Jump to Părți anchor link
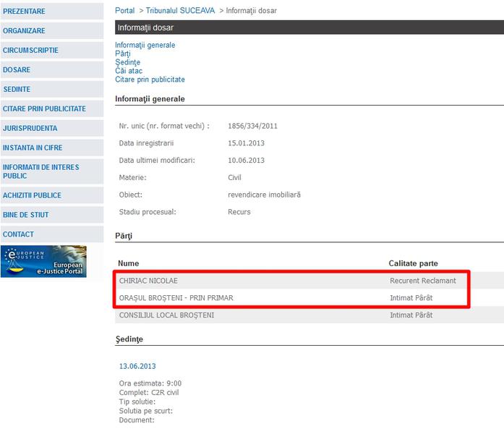Image resolution: width=504 pixels, height=434 pixels. pos(123,54)
